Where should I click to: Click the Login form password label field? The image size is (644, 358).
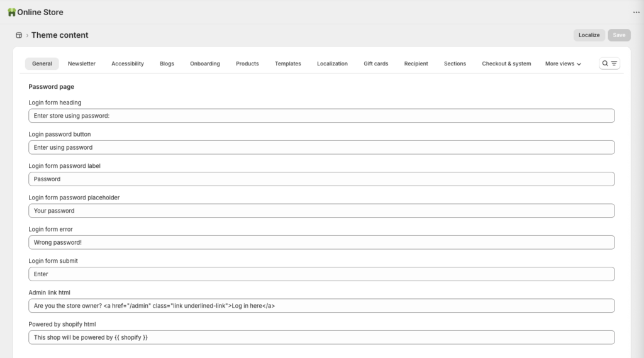(x=321, y=179)
